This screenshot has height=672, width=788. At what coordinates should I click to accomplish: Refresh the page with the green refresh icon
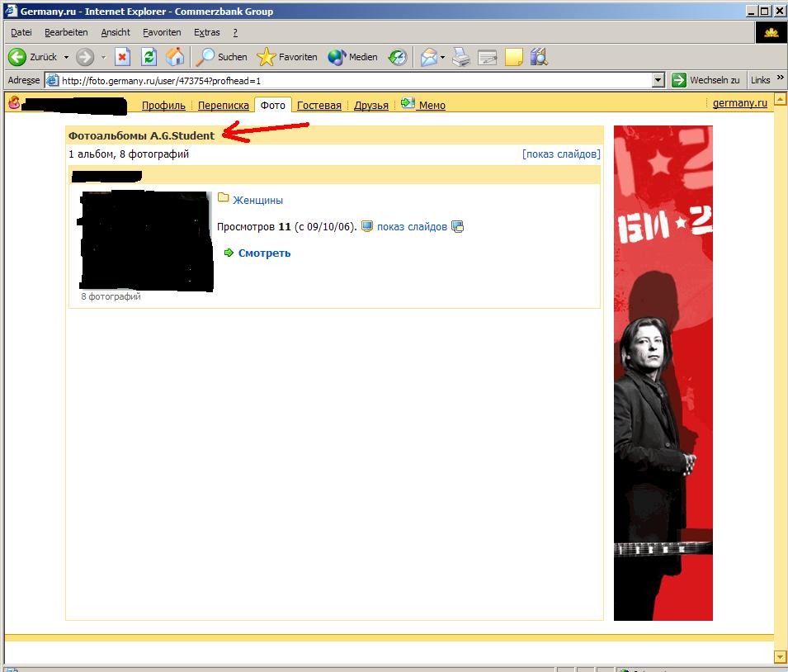click(149, 57)
